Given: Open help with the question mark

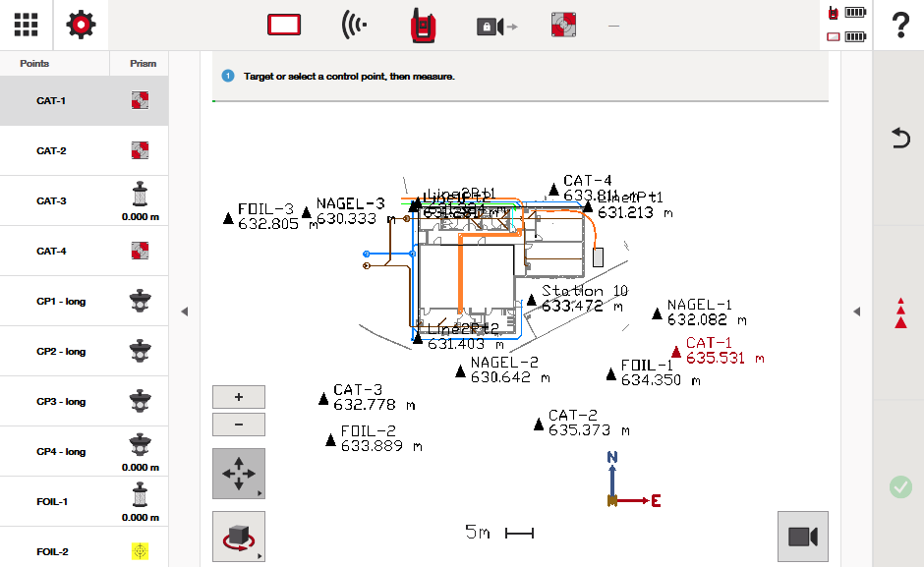Looking at the screenshot, I should click(x=898, y=27).
